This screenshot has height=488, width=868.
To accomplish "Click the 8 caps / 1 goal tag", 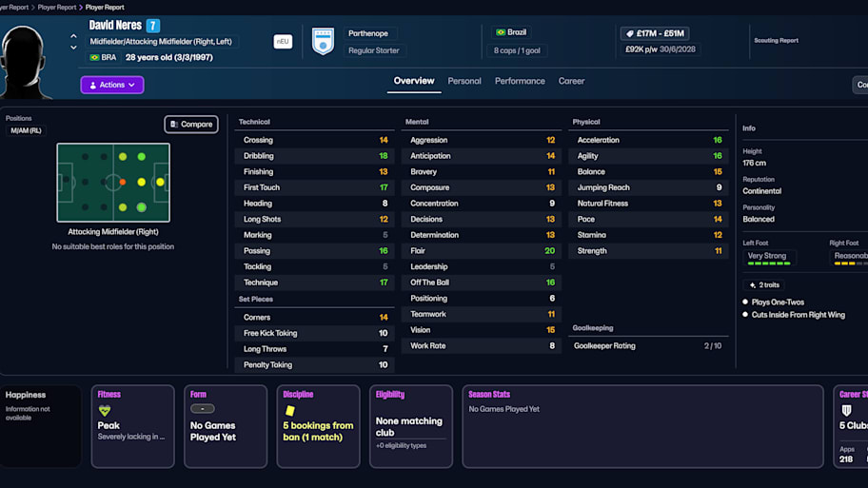I will 517,50.
